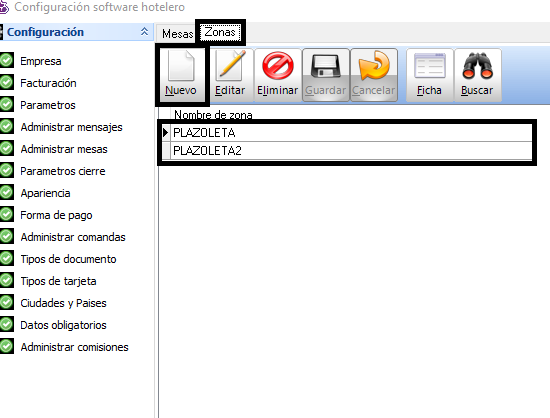The image size is (550, 418).
Task: Click the green check icon beside Apariencia
Action: [x=6, y=192]
